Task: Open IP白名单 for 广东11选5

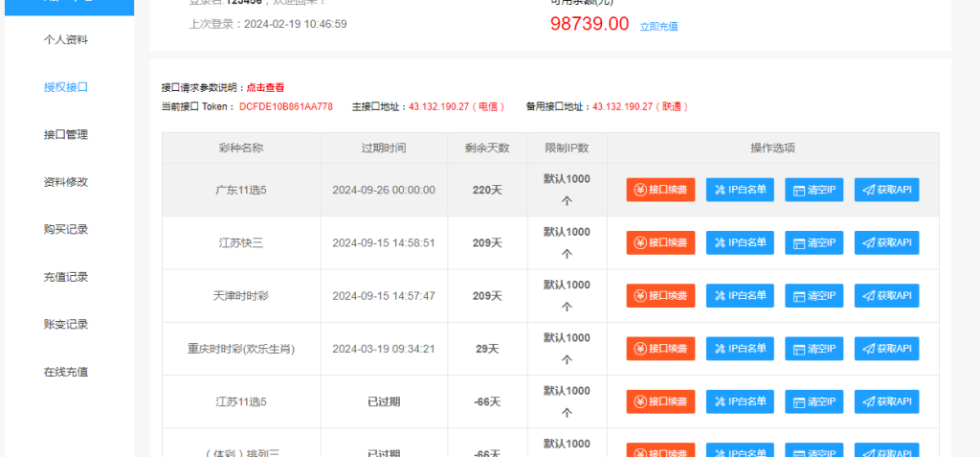Action: click(x=740, y=190)
